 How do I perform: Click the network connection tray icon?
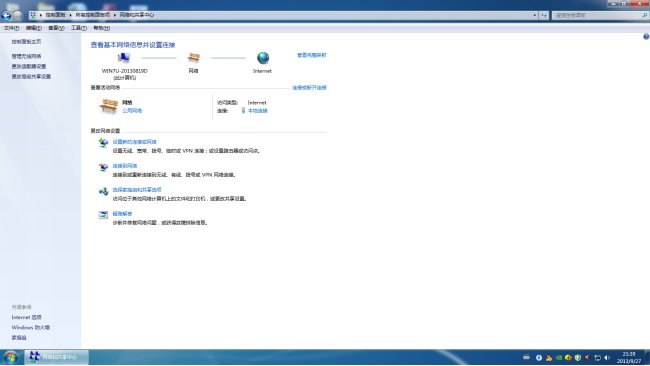tap(597, 358)
